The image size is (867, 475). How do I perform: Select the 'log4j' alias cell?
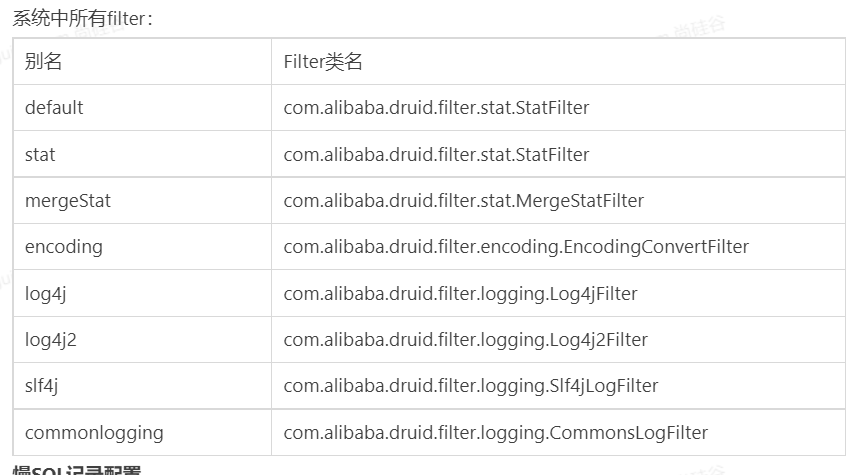point(142,294)
